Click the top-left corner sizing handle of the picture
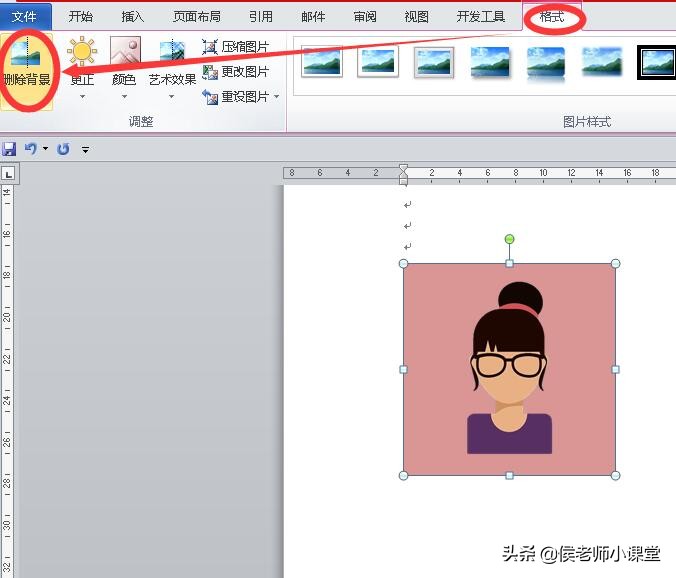This screenshot has height=578, width=676. click(x=404, y=263)
